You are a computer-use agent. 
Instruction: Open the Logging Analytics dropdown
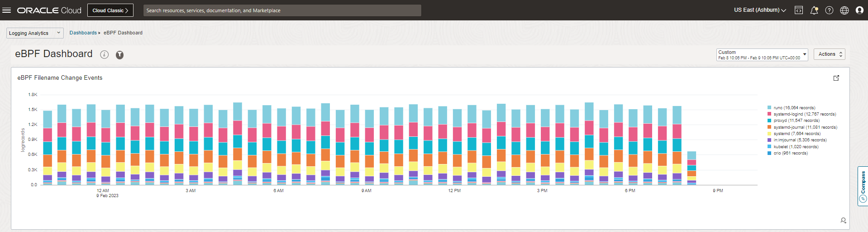click(35, 33)
